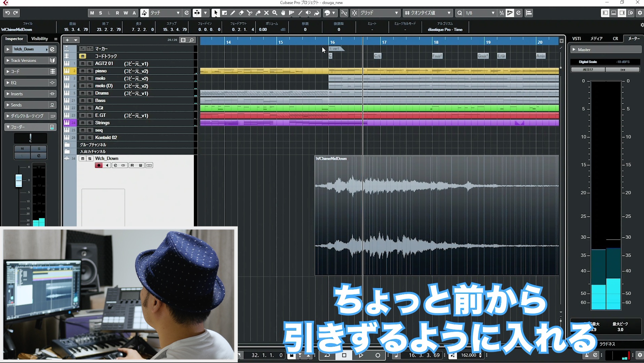
Task: Click the Undo arrow in the toolbar
Action: point(7,13)
